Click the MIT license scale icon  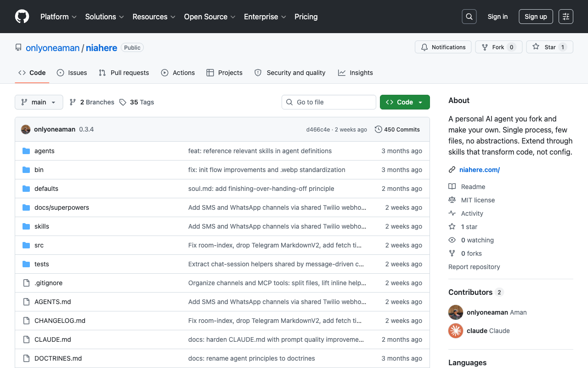click(x=452, y=200)
